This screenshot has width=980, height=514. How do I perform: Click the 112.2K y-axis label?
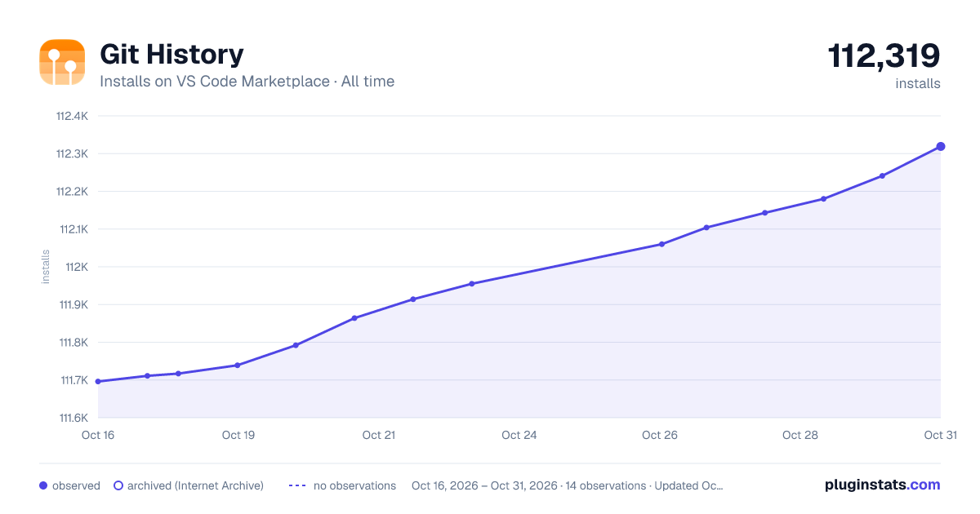point(72,192)
